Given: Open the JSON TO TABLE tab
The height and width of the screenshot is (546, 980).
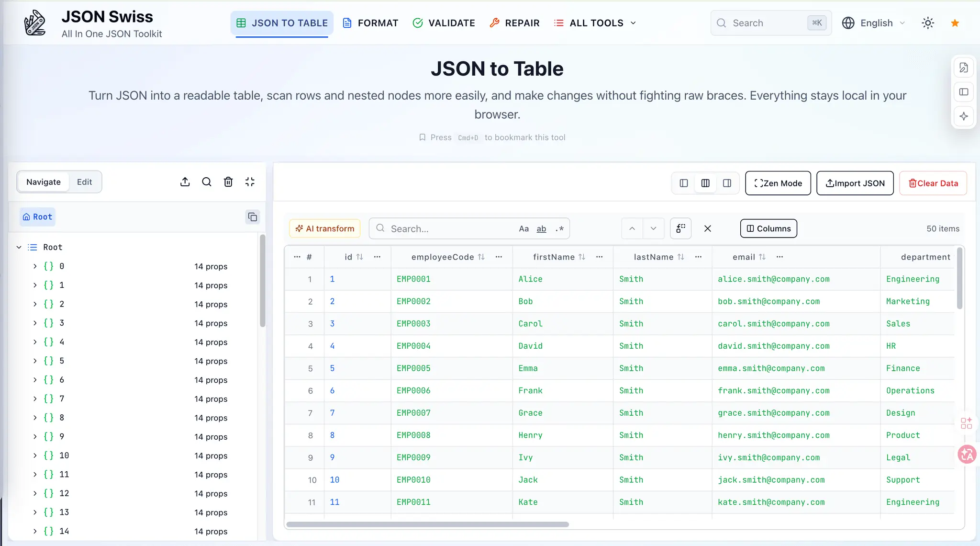Looking at the screenshot, I should 282,23.
